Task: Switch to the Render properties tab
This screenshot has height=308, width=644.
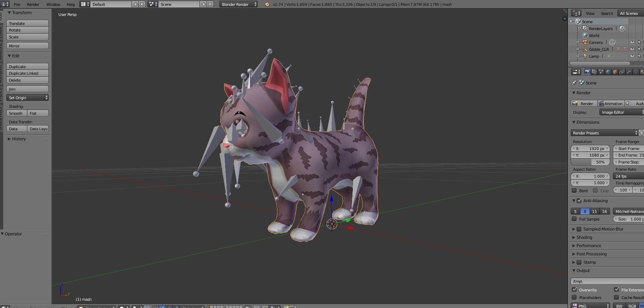Action: tap(587, 72)
